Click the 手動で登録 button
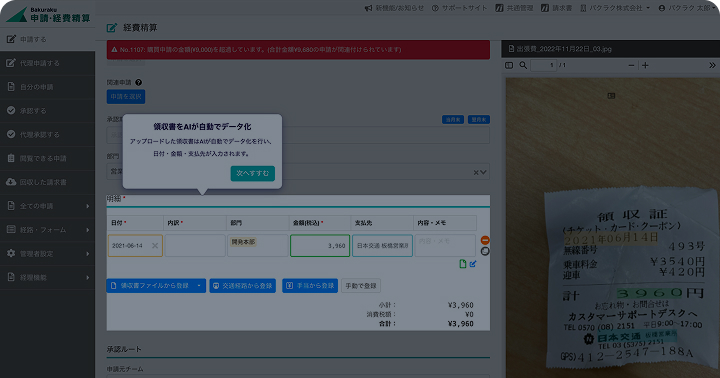 (361, 286)
